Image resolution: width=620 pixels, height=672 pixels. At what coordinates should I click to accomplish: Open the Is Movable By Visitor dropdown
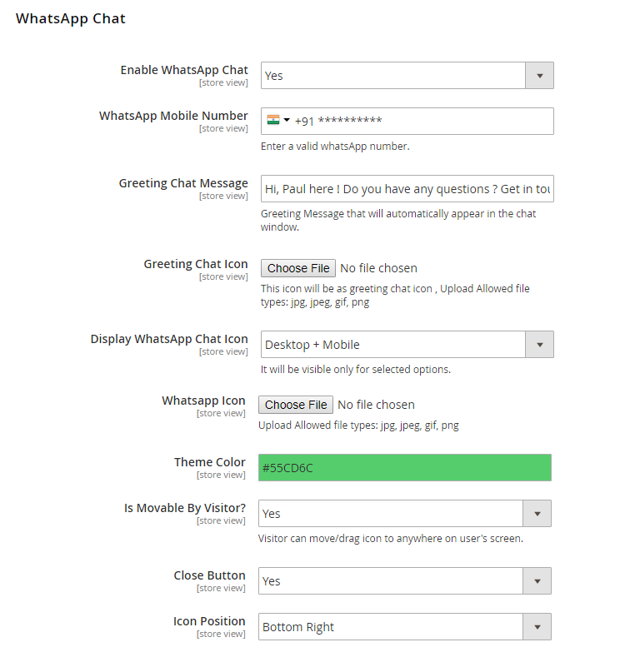(x=537, y=514)
